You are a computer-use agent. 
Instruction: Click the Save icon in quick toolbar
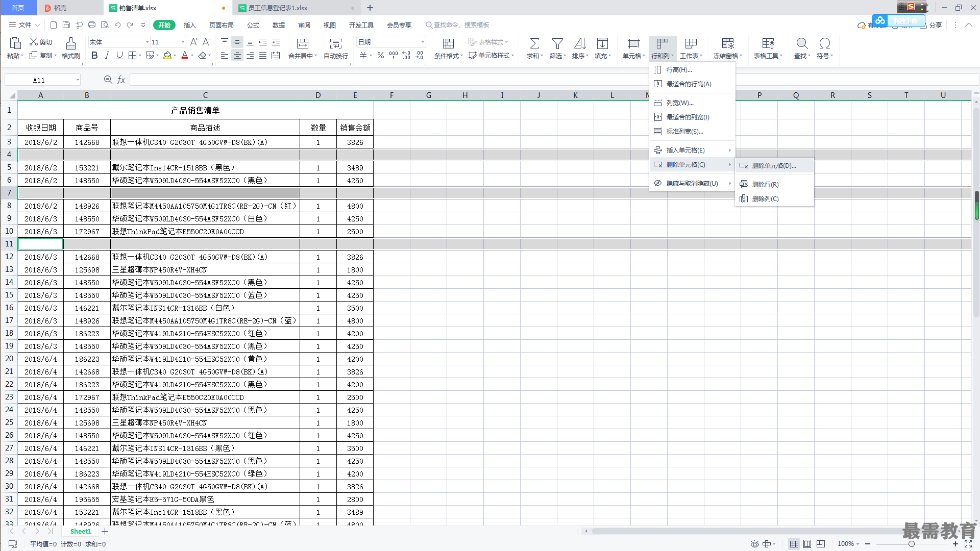click(66, 25)
